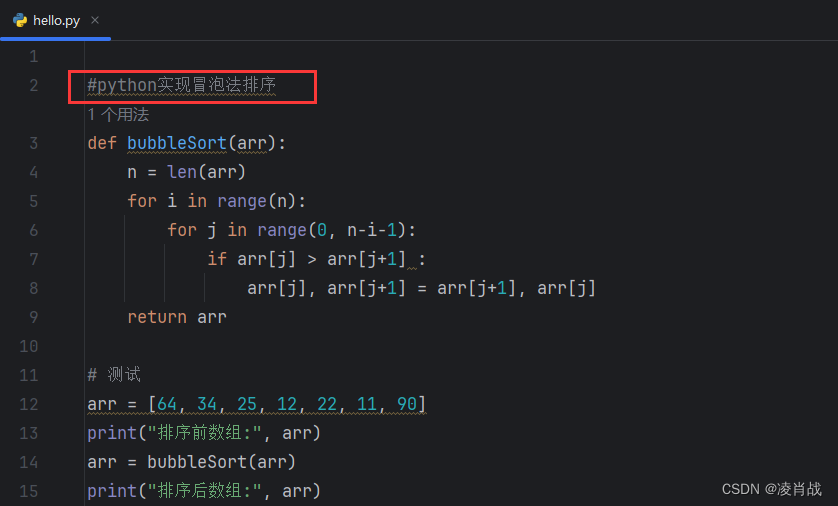This screenshot has width=838, height=506.
Task: Click line number 5 in gutter
Action: pyautogui.click(x=34, y=201)
